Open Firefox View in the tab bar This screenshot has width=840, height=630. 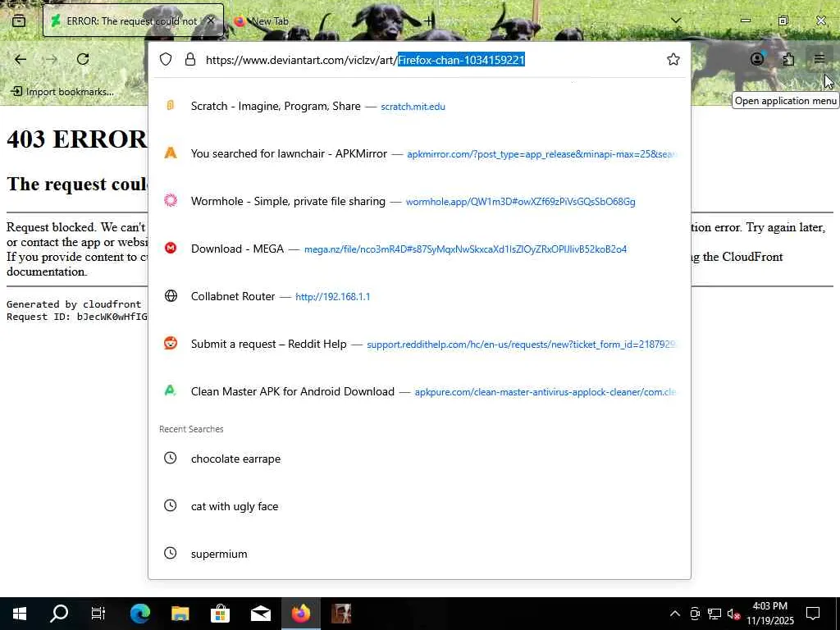tap(19, 21)
